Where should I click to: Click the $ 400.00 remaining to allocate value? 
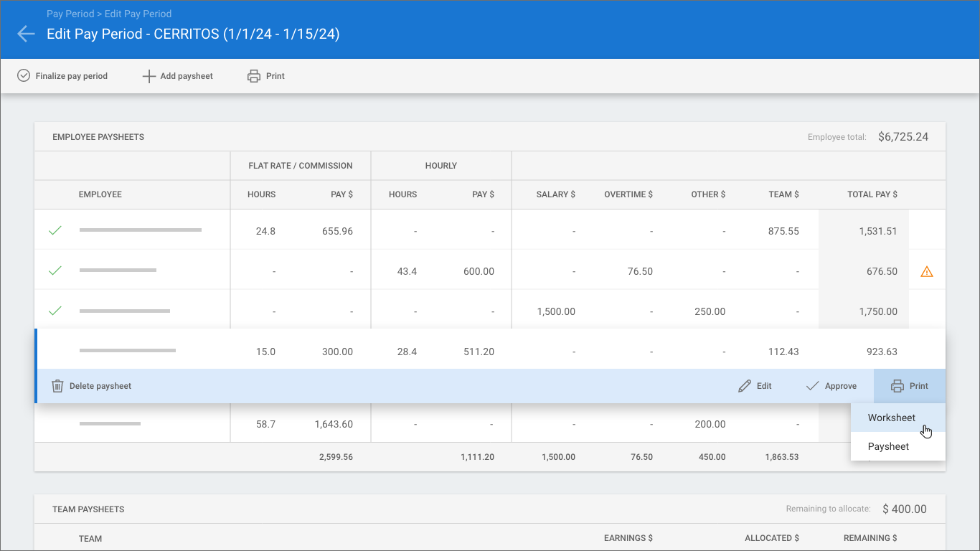point(905,509)
